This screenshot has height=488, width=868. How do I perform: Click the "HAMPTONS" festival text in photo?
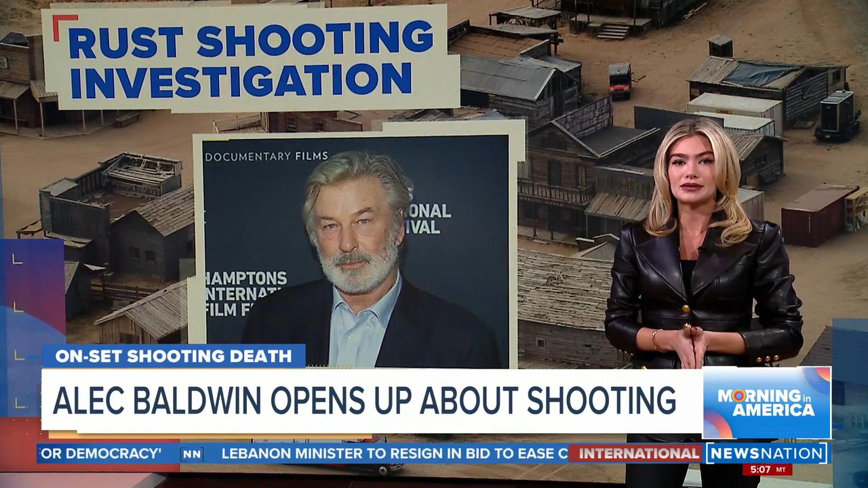pos(245,278)
